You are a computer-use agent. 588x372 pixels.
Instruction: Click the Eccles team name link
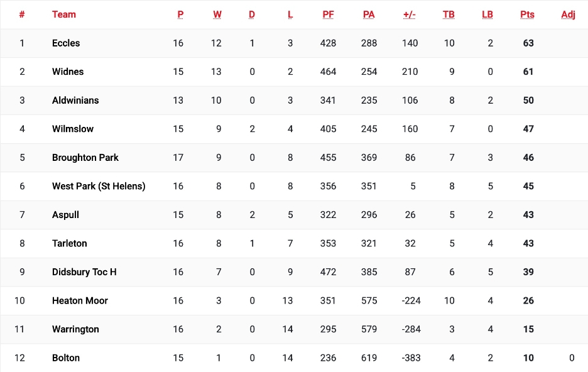click(x=66, y=43)
